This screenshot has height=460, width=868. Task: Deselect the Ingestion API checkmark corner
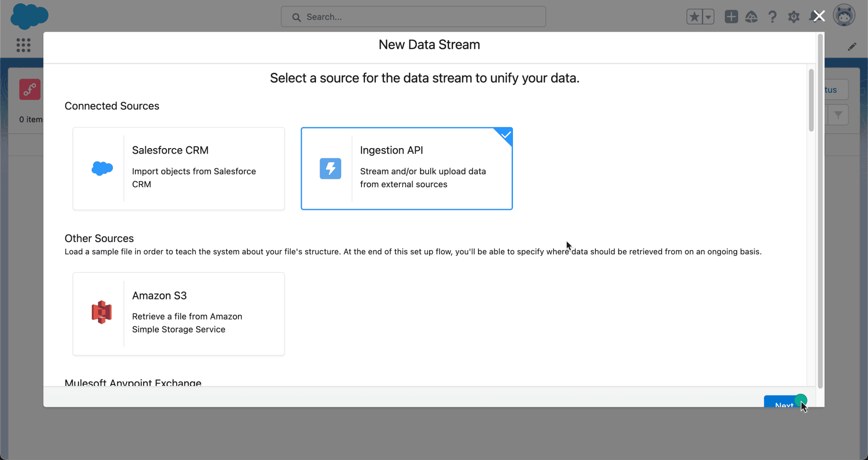coord(505,135)
